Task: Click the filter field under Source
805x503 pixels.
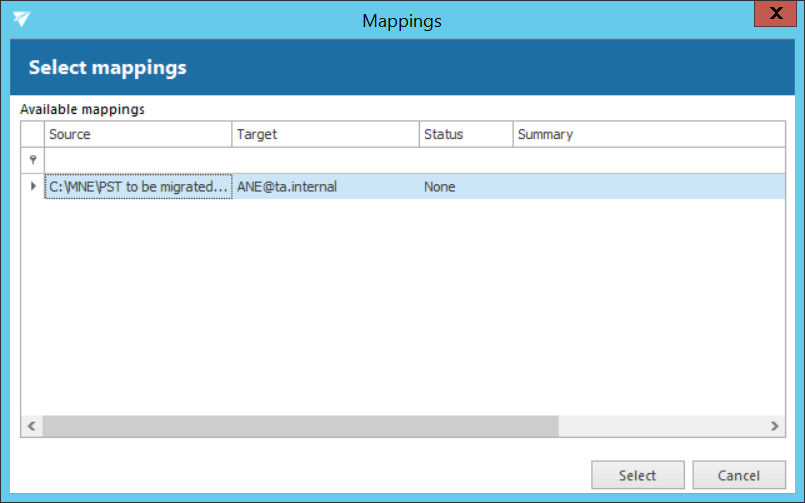Action: (x=138, y=160)
